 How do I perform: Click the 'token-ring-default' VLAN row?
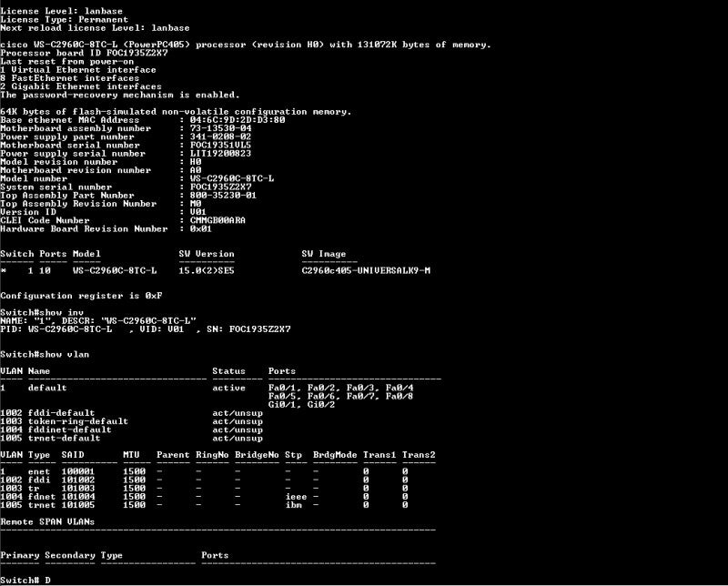pyautogui.click(x=131, y=420)
